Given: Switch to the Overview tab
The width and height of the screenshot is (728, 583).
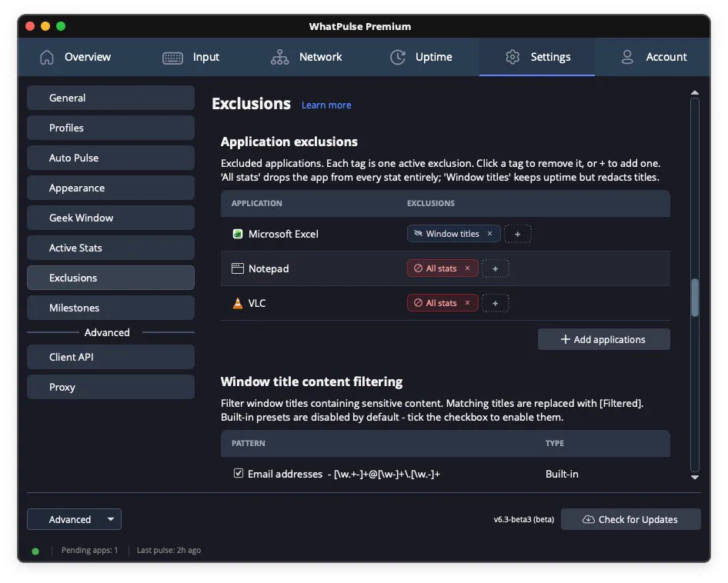Looking at the screenshot, I should pos(75,57).
